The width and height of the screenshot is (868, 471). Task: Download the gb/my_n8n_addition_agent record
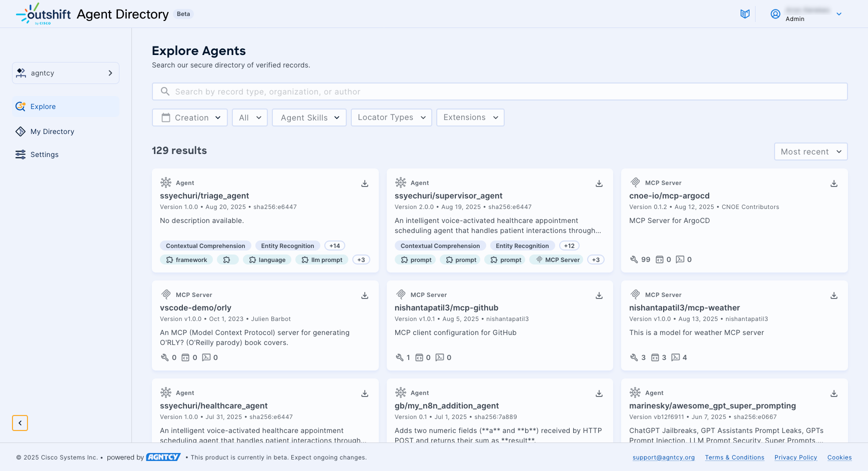(x=599, y=393)
